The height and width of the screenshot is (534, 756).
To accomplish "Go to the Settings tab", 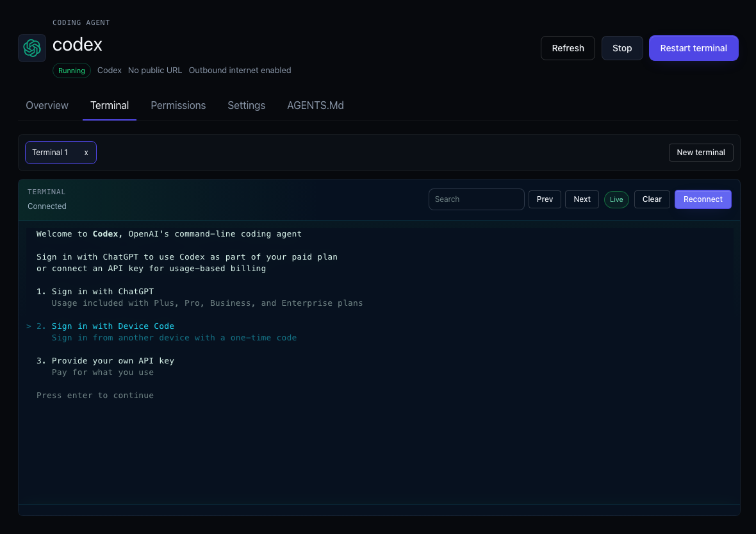I will pos(247,105).
